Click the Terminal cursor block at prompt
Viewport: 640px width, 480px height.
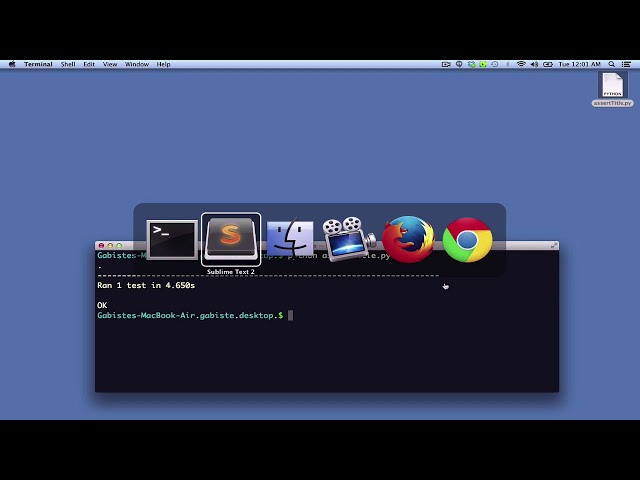point(291,316)
